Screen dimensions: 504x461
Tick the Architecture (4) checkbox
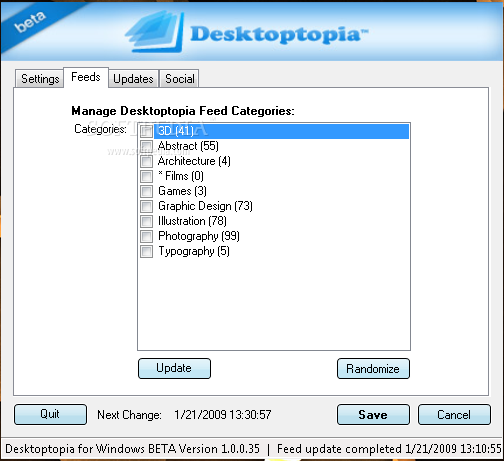pyautogui.click(x=146, y=161)
